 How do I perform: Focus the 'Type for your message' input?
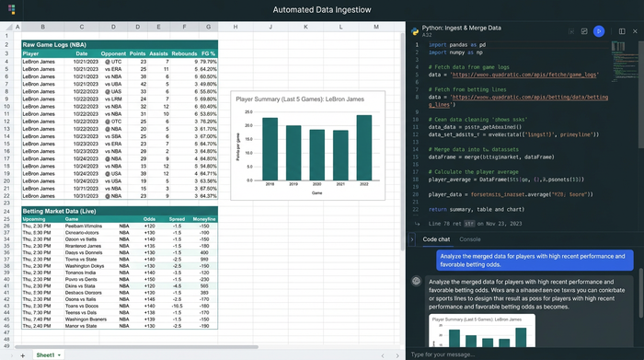pyautogui.click(x=525, y=354)
